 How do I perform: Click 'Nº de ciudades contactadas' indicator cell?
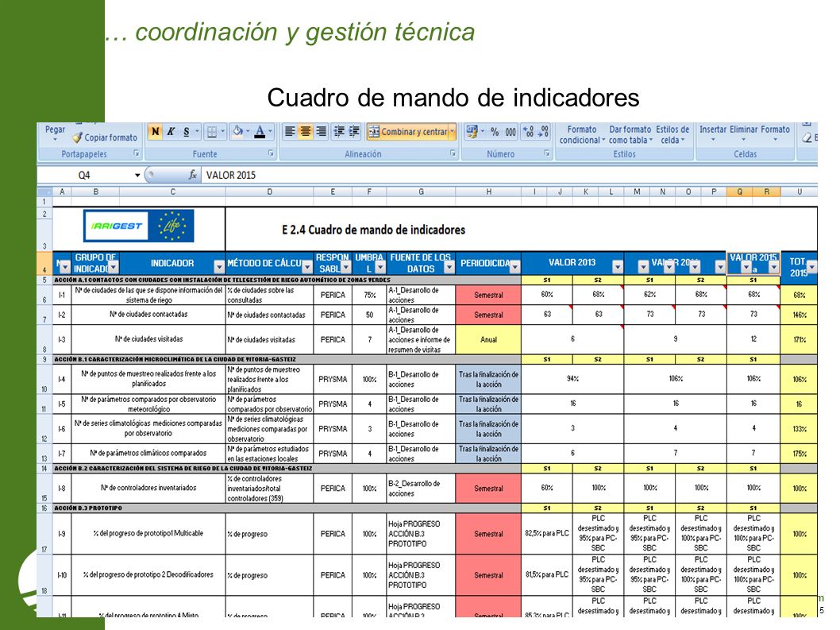(x=148, y=315)
